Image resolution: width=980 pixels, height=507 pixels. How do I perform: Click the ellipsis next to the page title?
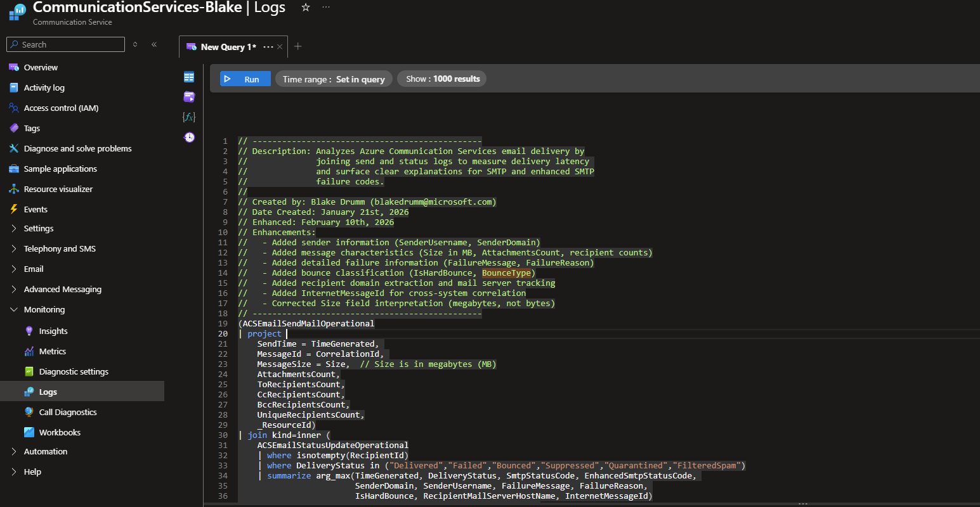[x=326, y=8]
